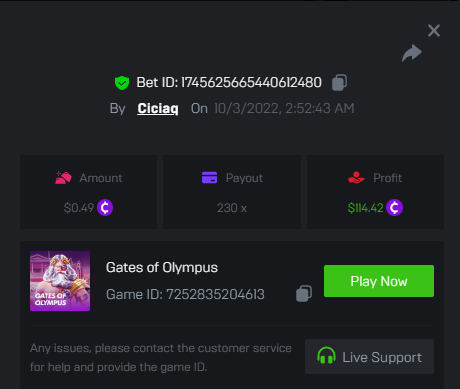
Task: Click the Gates of Olympus thumbnail
Action: point(60,281)
